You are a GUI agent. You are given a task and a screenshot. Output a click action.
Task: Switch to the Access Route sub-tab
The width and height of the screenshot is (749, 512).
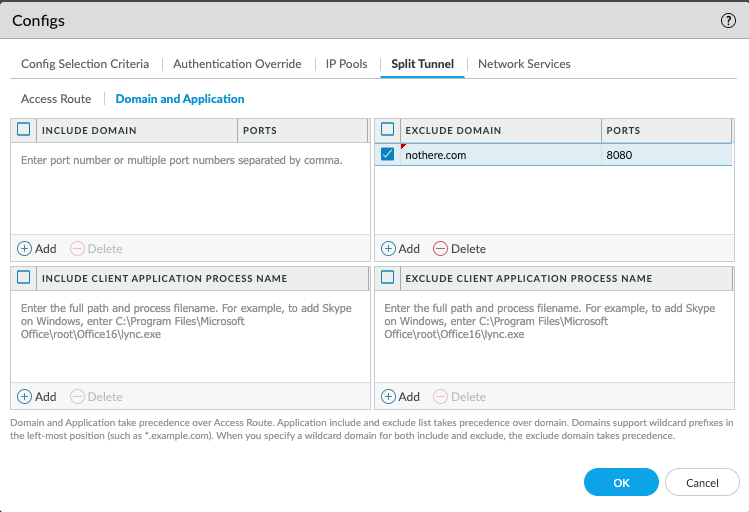pos(56,99)
